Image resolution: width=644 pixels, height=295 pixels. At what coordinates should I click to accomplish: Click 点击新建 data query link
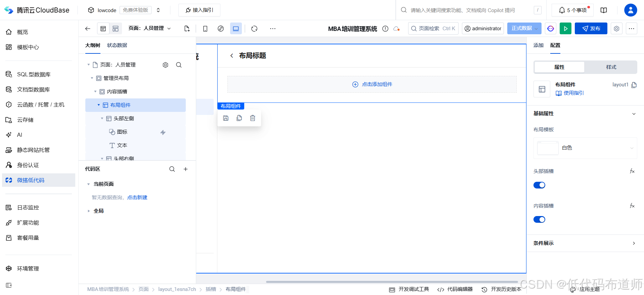pos(137,198)
